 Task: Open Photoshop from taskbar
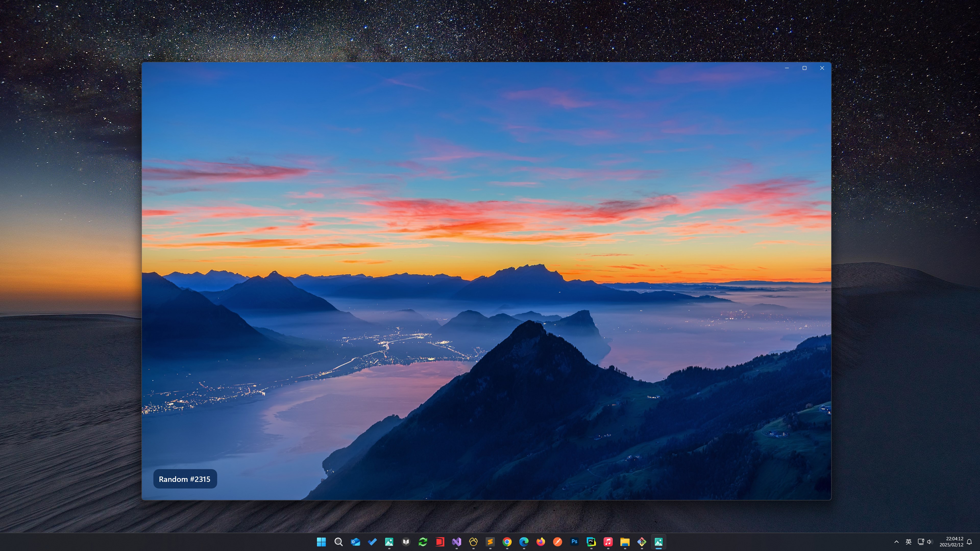point(574,542)
